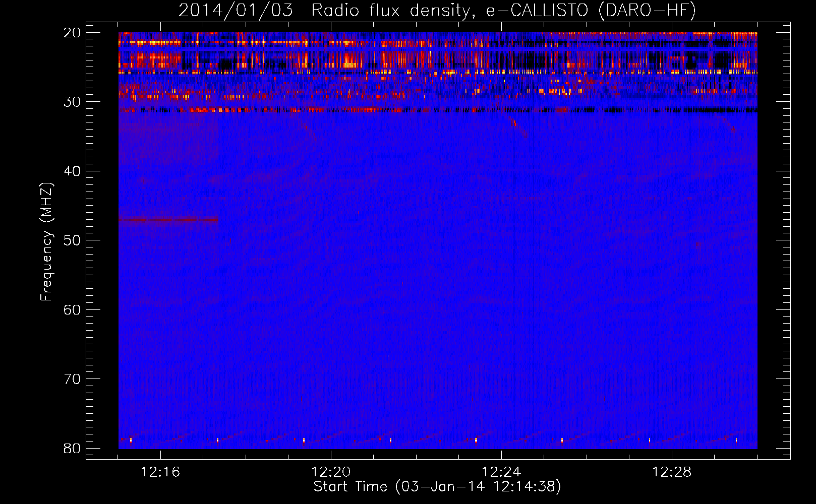
Task: Click the 12:24 time tick label
Action: click(501, 472)
